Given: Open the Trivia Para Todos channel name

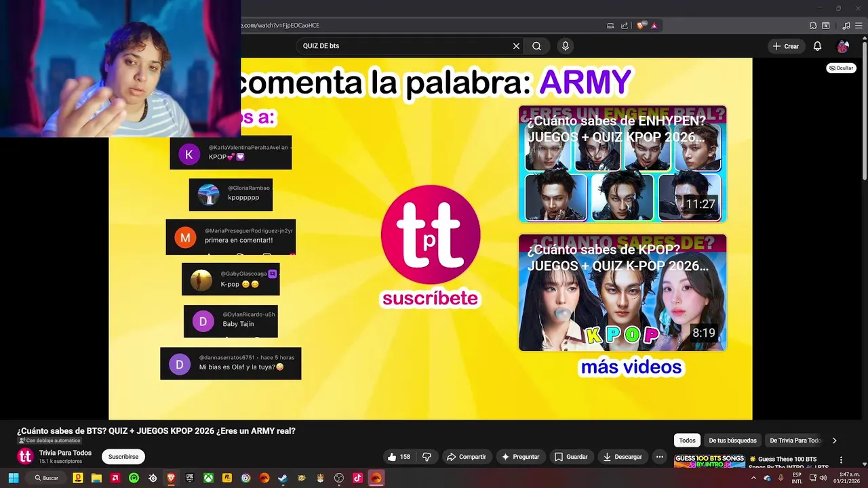Looking at the screenshot, I should 65,453.
